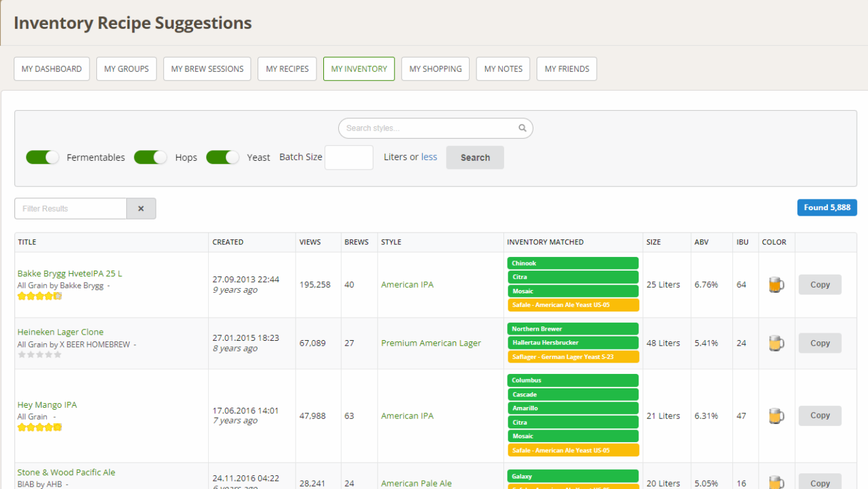Click star rating under Bakke Brygg HveteIPA
868x489 pixels.
[39, 296]
